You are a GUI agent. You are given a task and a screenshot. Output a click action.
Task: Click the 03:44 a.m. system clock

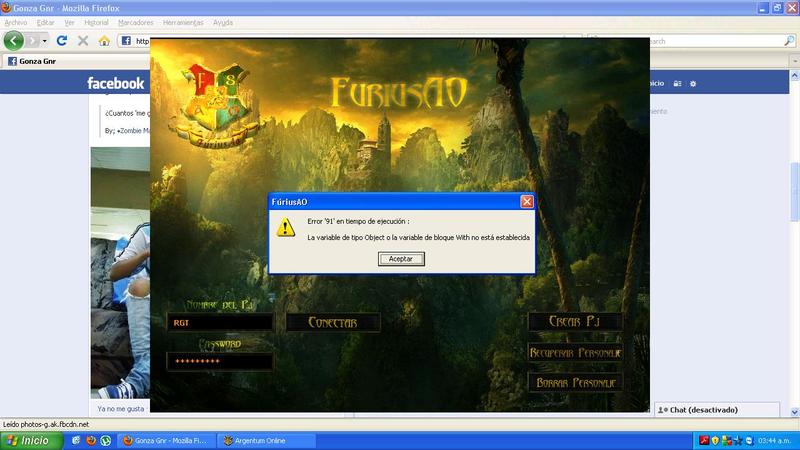point(774,440)
